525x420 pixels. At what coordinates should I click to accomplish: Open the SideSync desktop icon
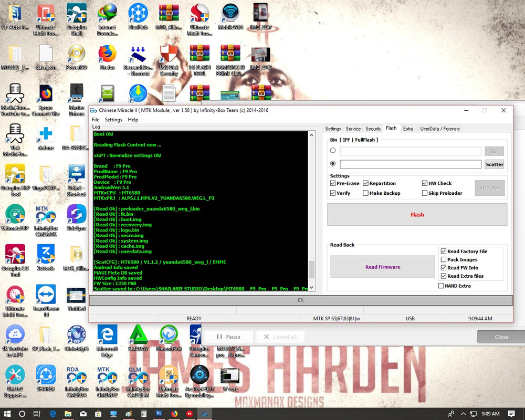pos(76,218)
